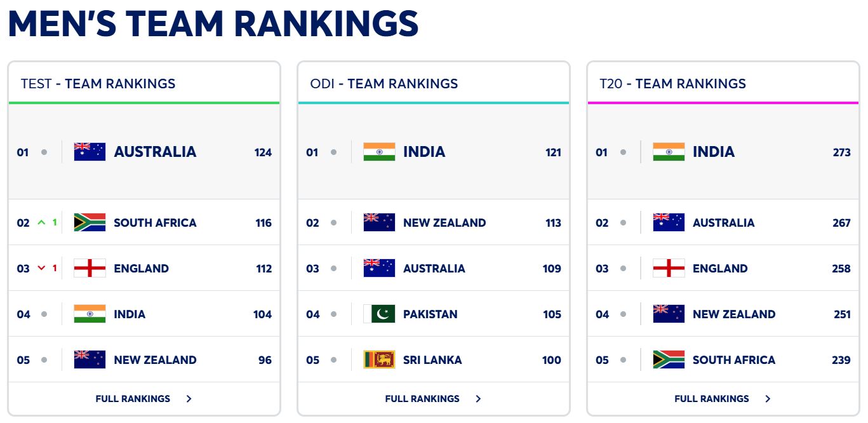Select the ODI - Team Rankings header
The height and width of the screenshot is (423, 868).
(x=384, y=83)
